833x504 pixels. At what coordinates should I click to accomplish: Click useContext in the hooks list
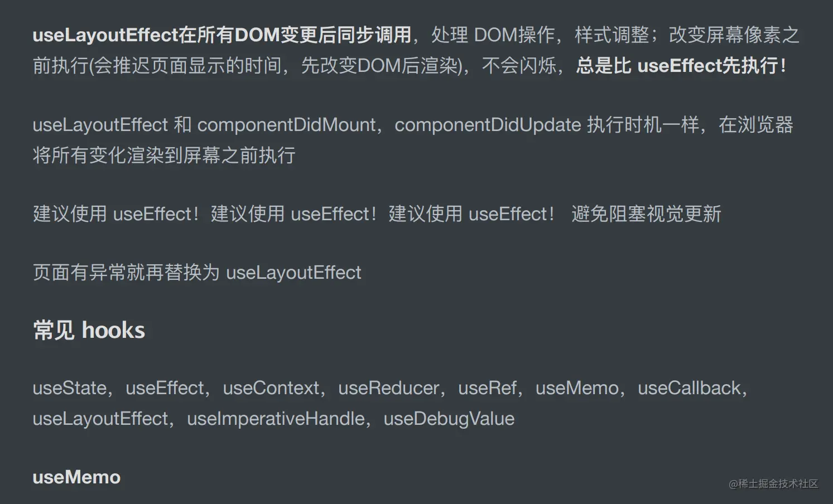coord(271,388)
